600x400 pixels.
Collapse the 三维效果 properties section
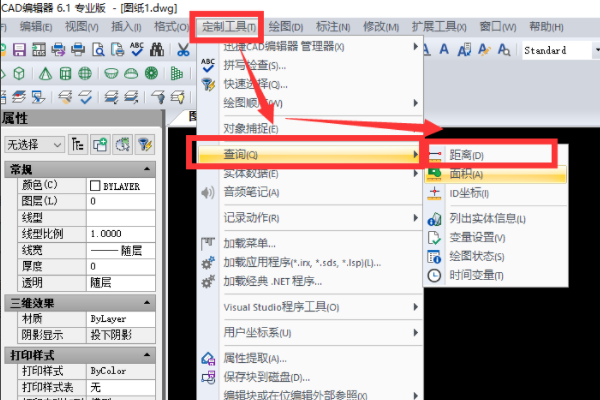[x=147, y=303]
